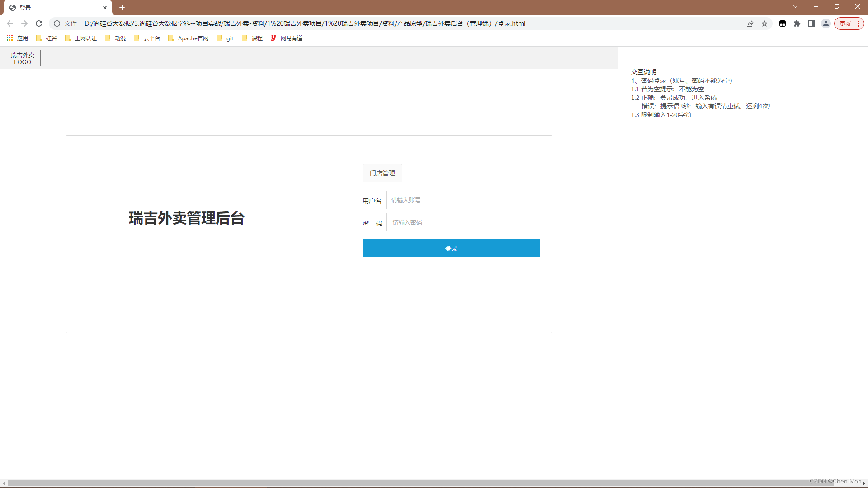Click the address bar URL
The width and height of the screenshot is (868, 488).
point(305,23)
